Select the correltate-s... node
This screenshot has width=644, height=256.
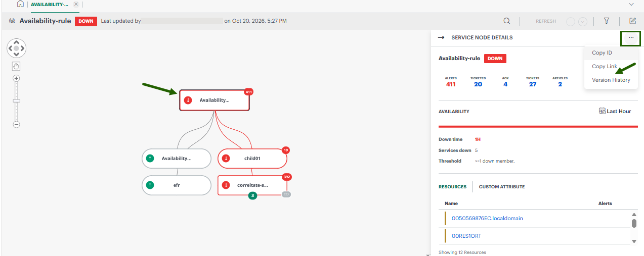pyautogui.click(x=252, y=185)
